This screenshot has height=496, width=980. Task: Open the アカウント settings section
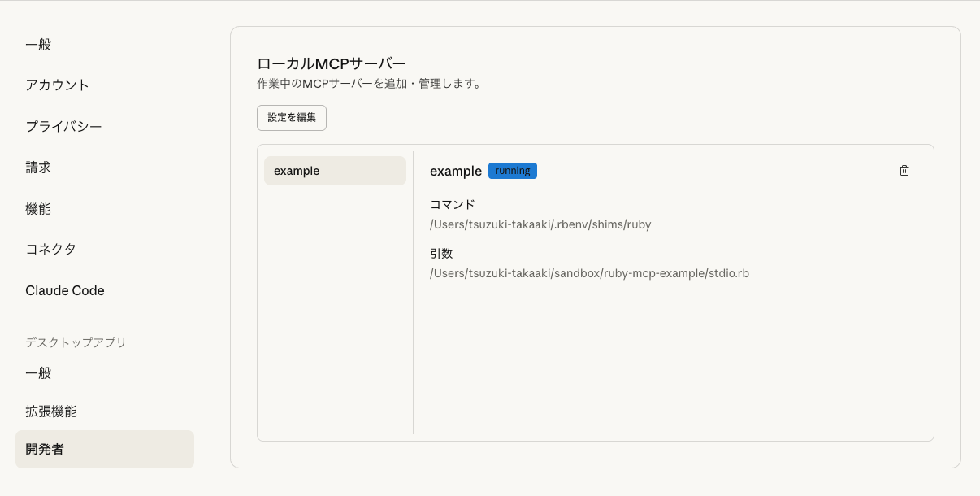point(57,85)
